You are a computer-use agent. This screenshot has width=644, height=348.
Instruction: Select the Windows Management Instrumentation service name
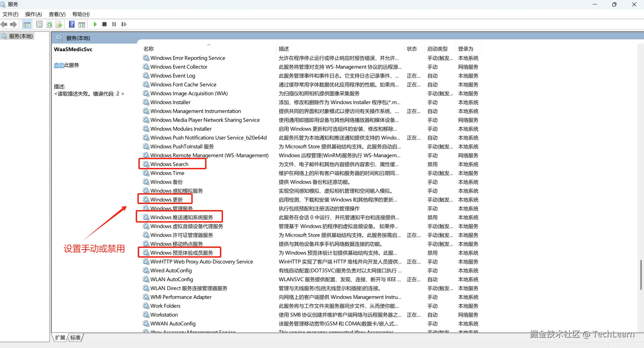click(196, 111)
